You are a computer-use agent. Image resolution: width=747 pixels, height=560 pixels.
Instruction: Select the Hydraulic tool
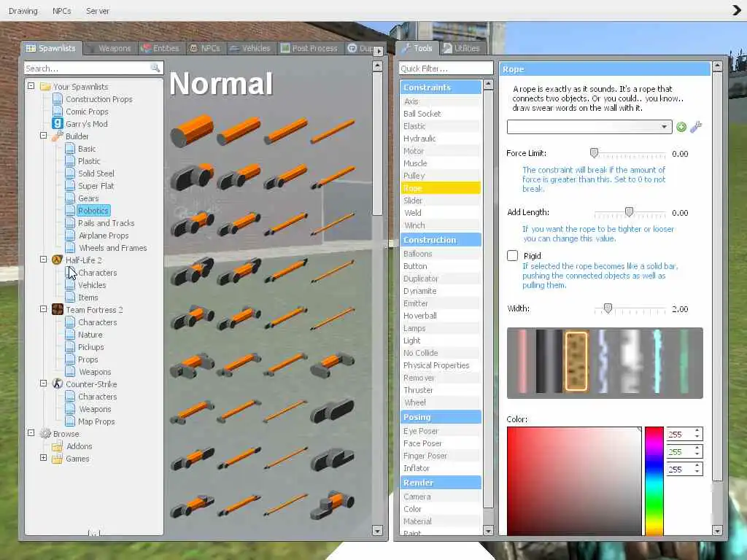441,139
